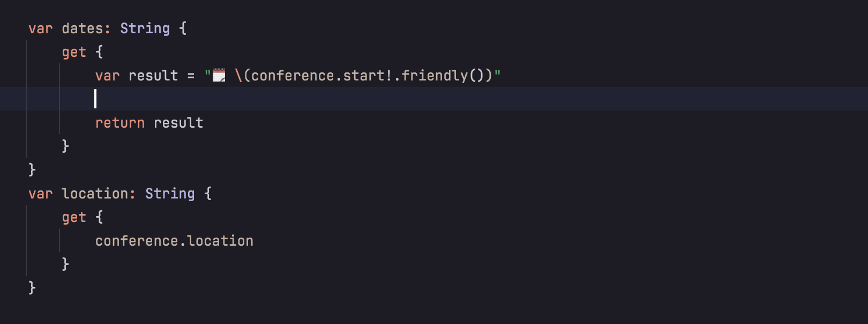The height and width of the screenshot is (324, 868).
Task: Click the 'var' keyword before 'location'
Action: point(41,194)
